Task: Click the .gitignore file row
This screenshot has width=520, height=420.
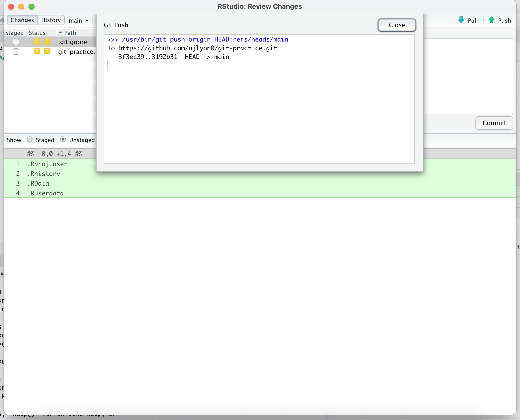Action: click(50, 42)
